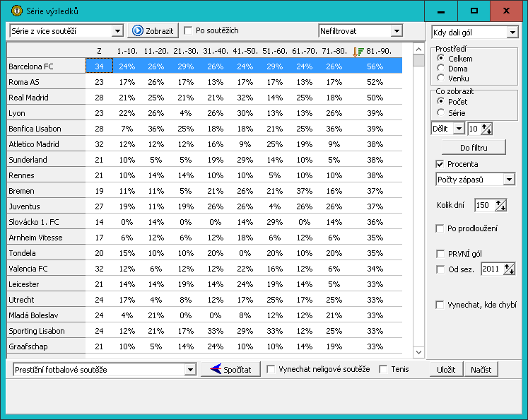Screen dimensions: 528x420
Task: Enable the PRVNÍ gól checkbox
Action: click(440, 254)
